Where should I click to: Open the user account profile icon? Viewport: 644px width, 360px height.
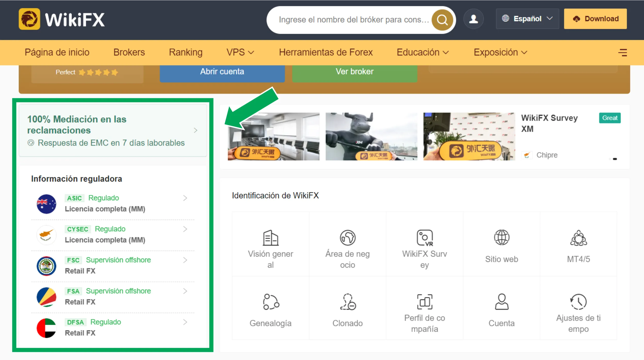(473, 19)
